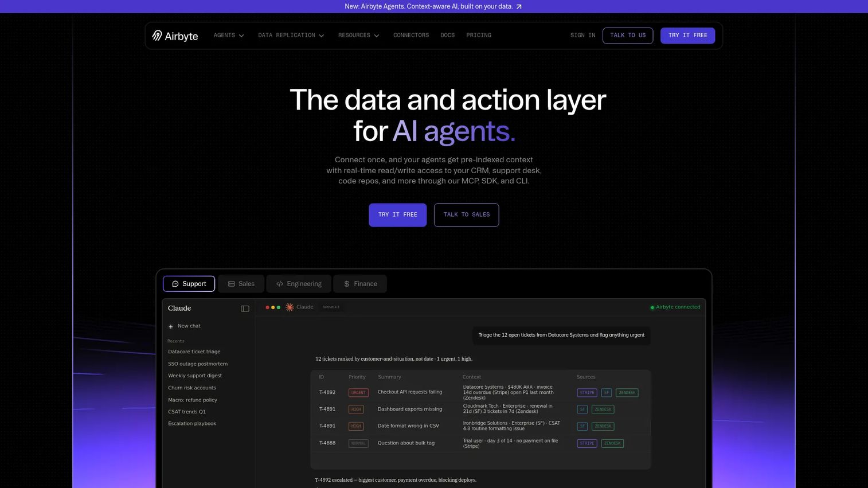Click the arrow icon in the announcement banner
Viewport: 868px width, 488px height.
(519, 7)
